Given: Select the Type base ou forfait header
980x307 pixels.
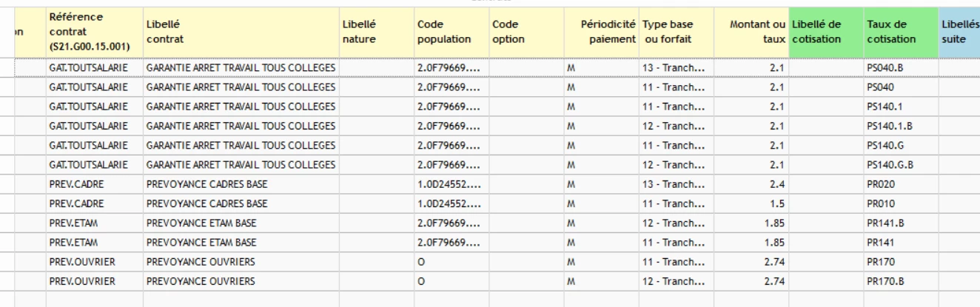Looking at the screenshot, I should click(677, 32).
